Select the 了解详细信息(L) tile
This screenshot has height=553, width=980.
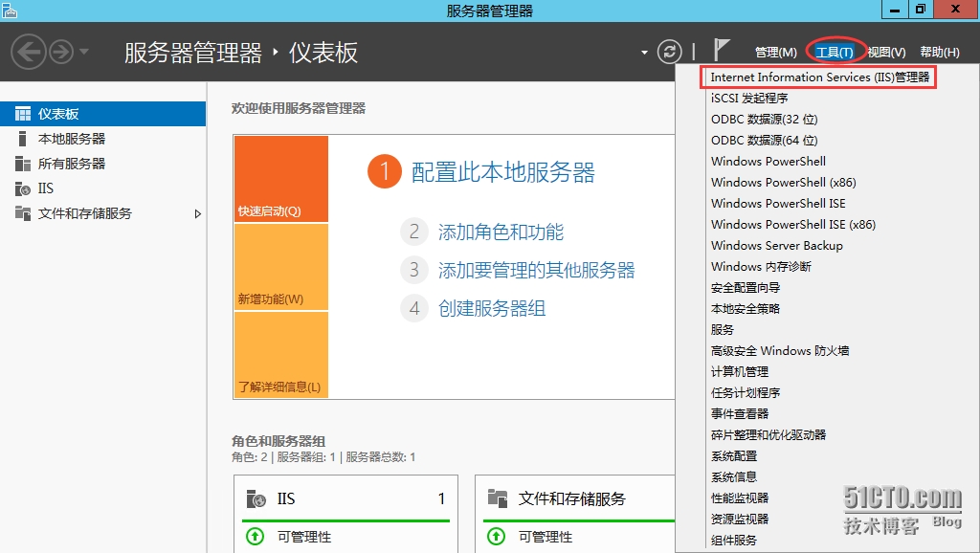pos(281,354)
